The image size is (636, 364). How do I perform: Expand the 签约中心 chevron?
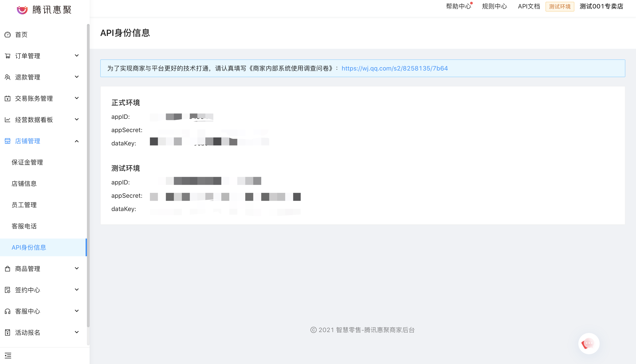coord(77,290)
